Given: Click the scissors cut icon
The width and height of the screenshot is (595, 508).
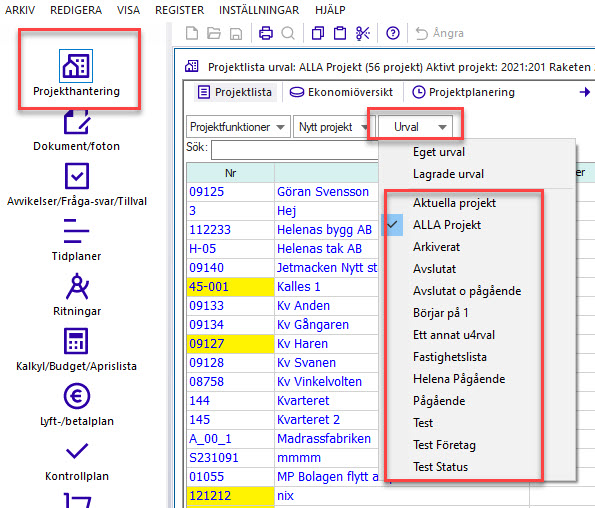Looking at the screenshot, I should pyautogui.click(x=362, y=33).
